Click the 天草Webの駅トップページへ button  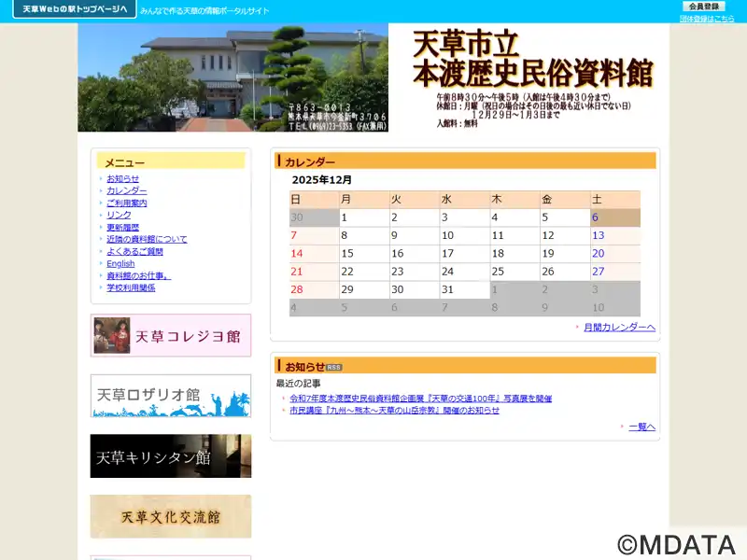[67, 8]
